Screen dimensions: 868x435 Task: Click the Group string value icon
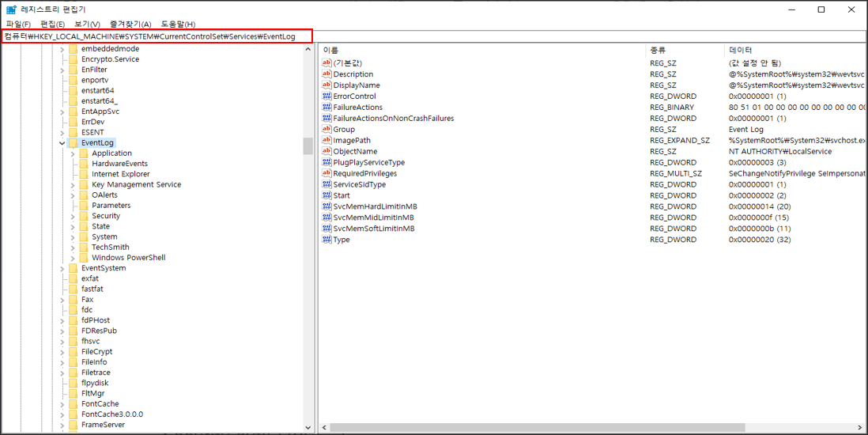click(x=326, y=129)
